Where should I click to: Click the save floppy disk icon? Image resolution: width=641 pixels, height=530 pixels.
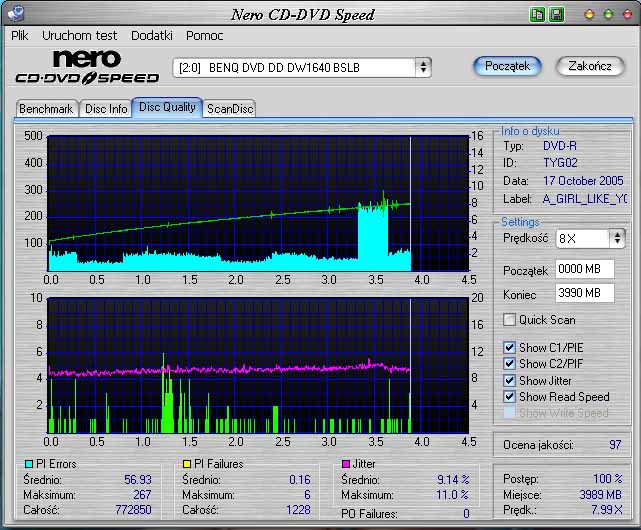pyautogui.click(x=556, y=15)
